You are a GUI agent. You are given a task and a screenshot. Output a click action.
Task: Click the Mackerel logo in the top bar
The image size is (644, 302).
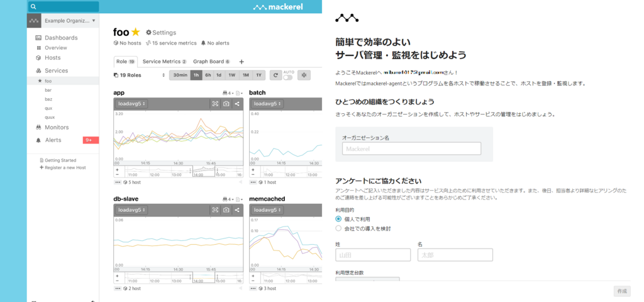[278, 7]
